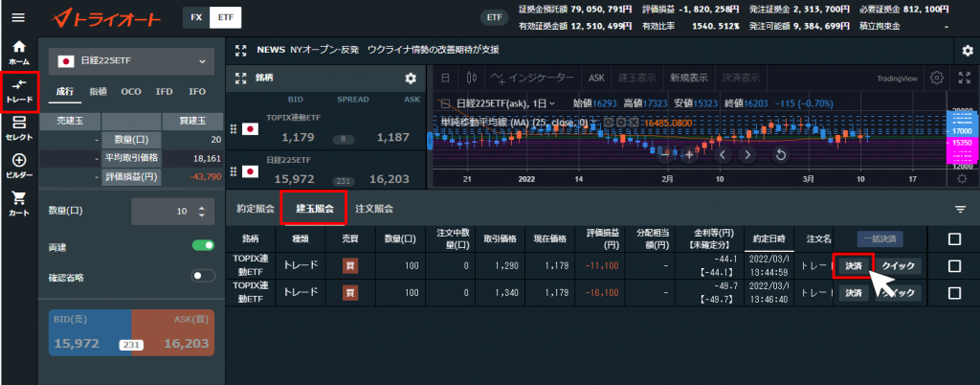Open セレクト in the sidebar

(19, 128)
